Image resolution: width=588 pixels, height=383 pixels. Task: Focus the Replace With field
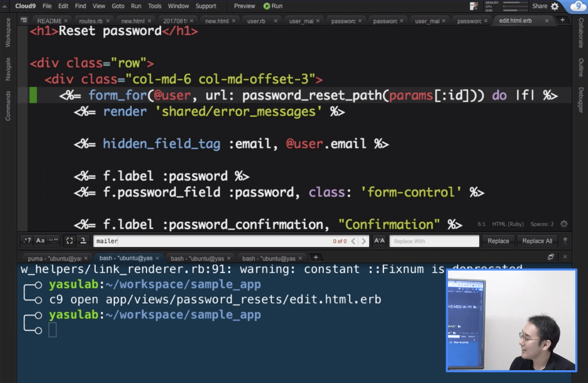pyautogui.click(x=434, y=241)
